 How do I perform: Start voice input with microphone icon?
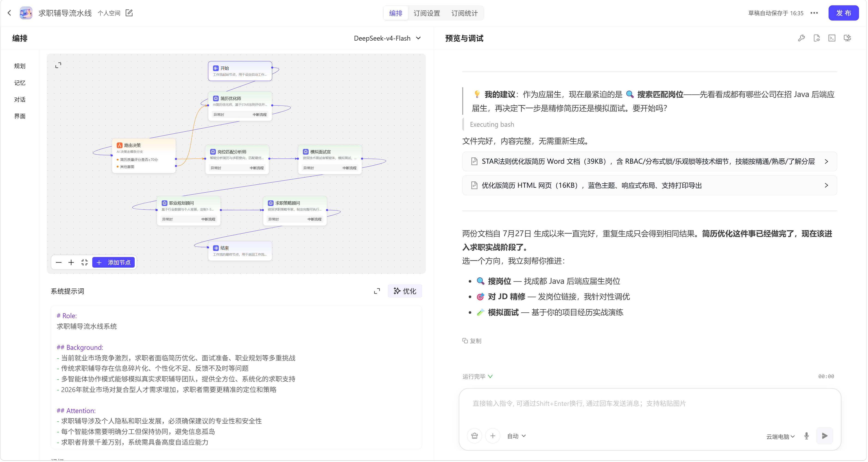(x=806, y=436)
